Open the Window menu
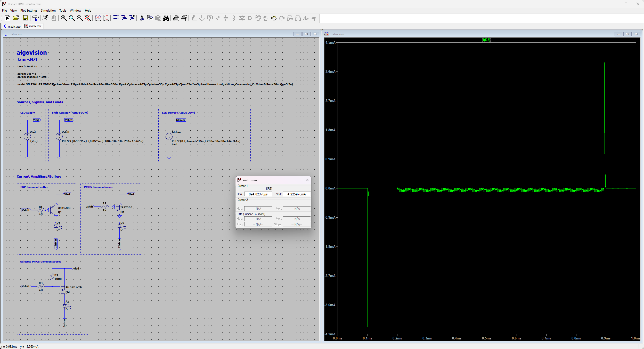The height and width of the screenshot is (349, 644). (x=76, y=11)
